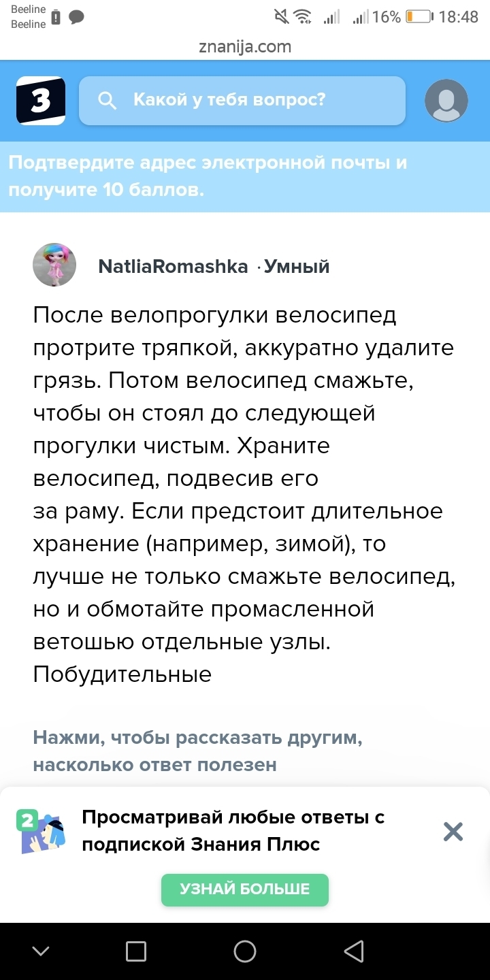This screenshot has width=490, height=980.
Task: Tap the Wi-Fi status icon
Action: pyautogui.click(x=302, y=17)
